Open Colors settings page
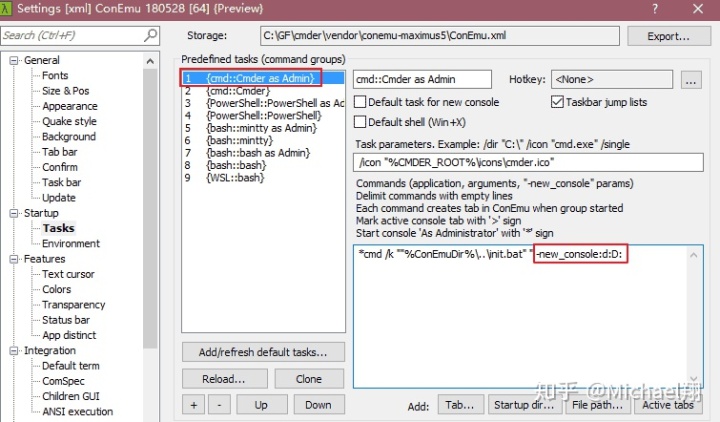Viewport: 720px width, 422px height. [x=56, y=289]
